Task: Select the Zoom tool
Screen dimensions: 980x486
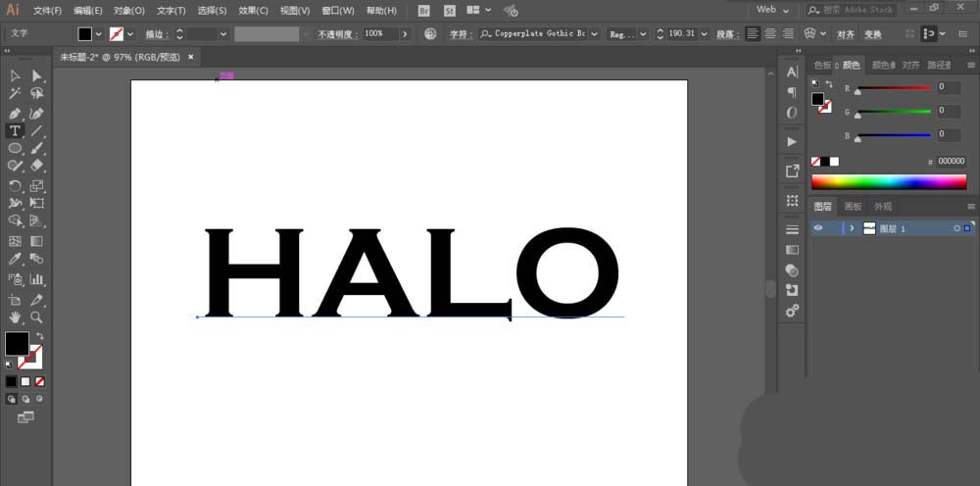Action: coord(37,317)
